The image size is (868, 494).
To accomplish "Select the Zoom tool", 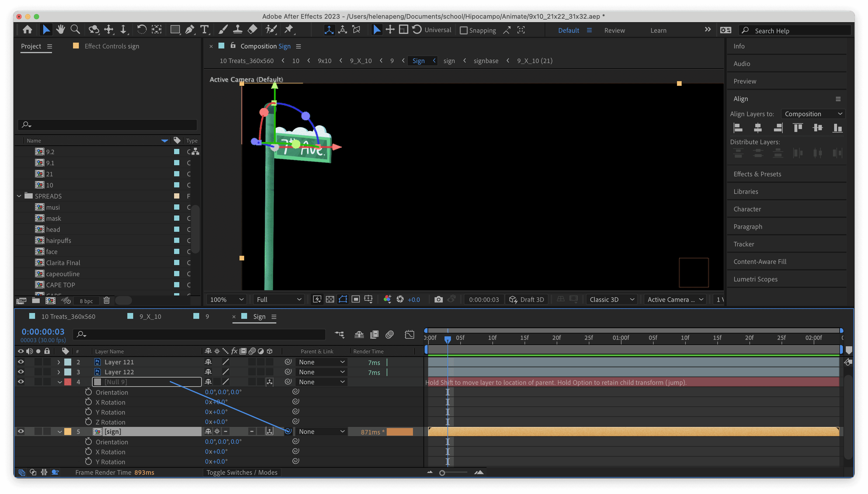I will pyautogui.click(x=75, y=30).
